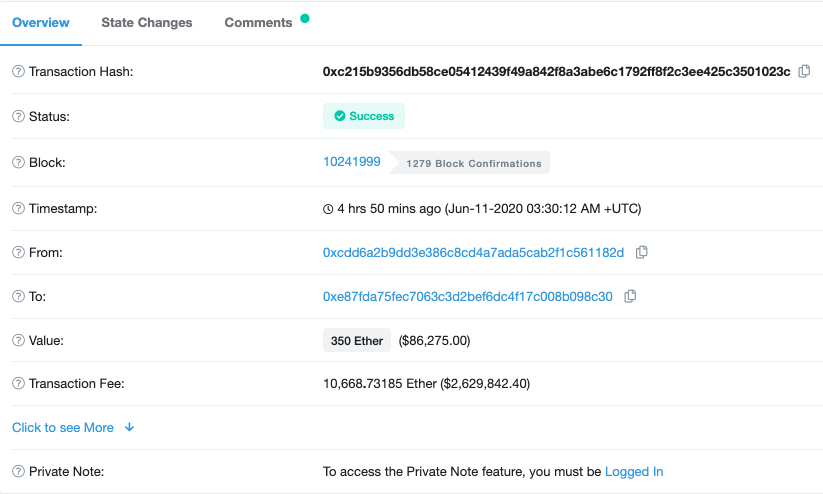Switch to the State Changes tab
This screenshot has height=494, width=823.
pyautogui.click(x=147, y=23)
